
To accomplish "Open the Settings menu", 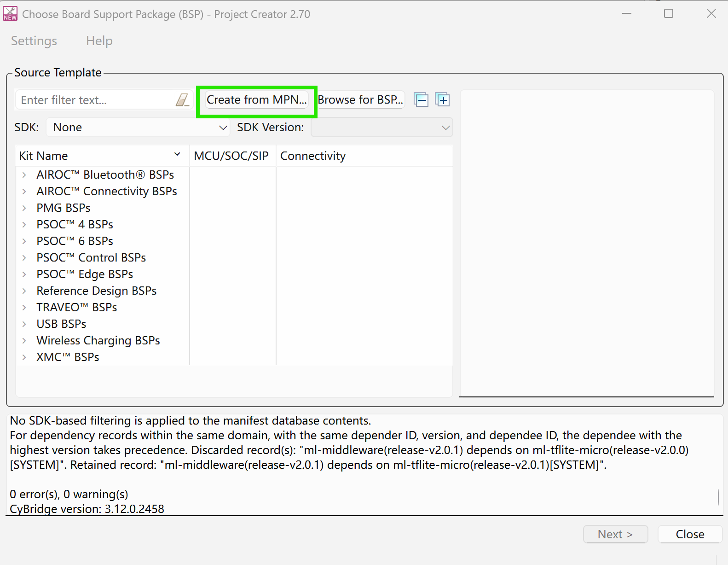I will (34, 41).
